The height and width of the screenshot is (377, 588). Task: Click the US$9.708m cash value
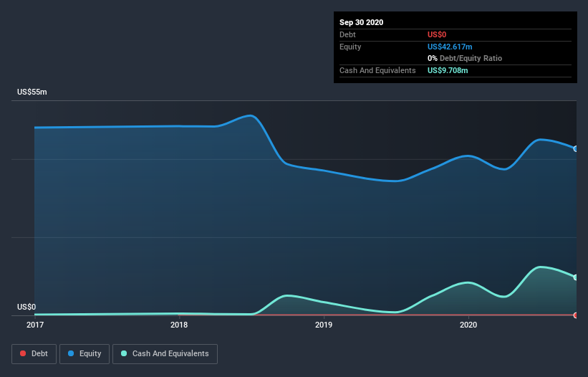tap(448, 70)
